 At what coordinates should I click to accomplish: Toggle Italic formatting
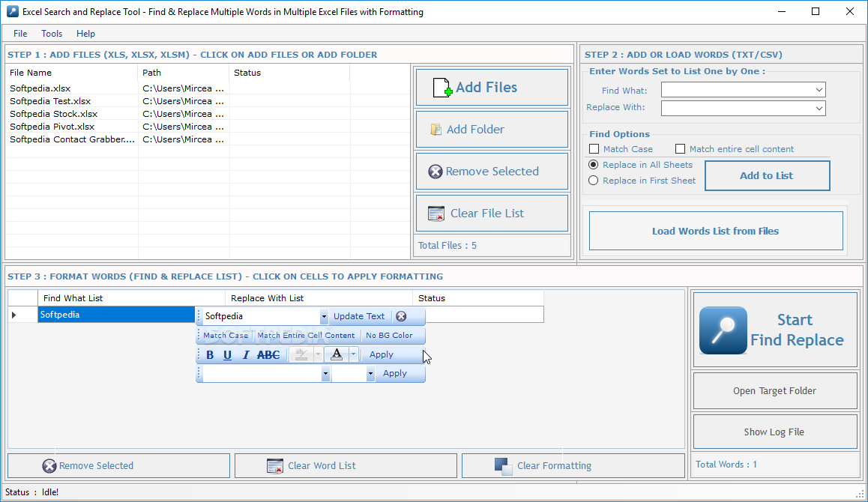pyautogui.click(x=246, y=355)
